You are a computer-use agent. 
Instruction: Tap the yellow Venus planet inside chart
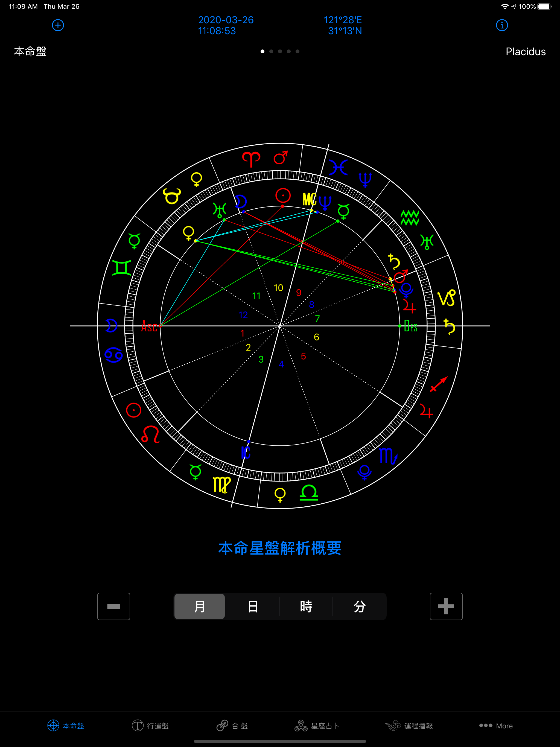(188, 233)
